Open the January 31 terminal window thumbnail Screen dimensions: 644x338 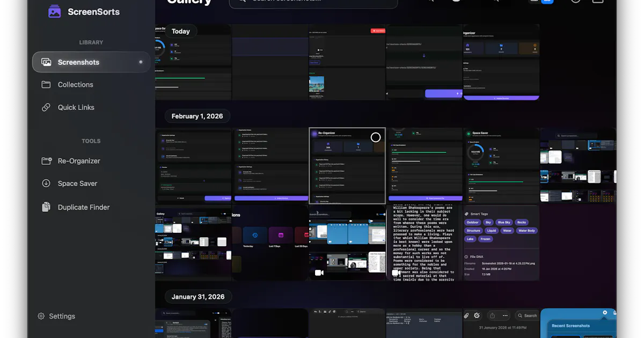click(424, 323)
